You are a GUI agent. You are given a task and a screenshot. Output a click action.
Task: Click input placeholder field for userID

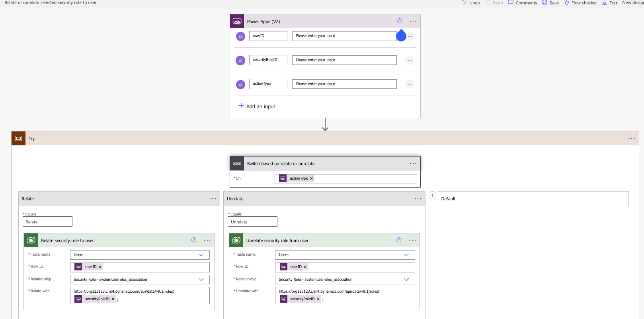pos(344,36)
